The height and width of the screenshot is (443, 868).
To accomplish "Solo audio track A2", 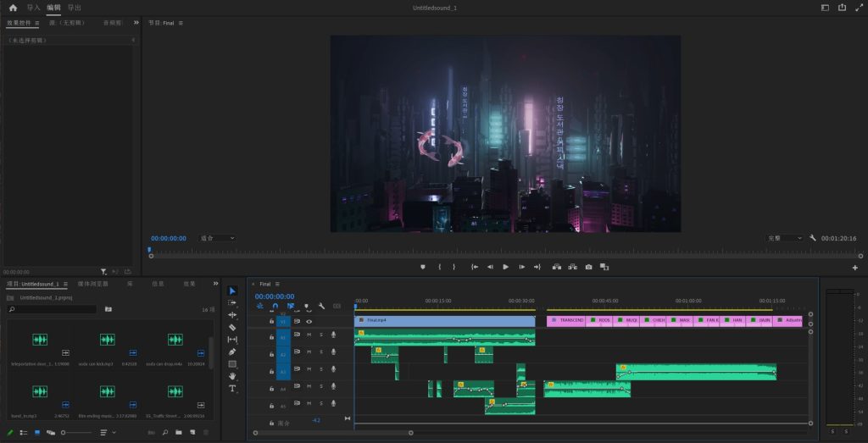I will click(x=321, y=352).
